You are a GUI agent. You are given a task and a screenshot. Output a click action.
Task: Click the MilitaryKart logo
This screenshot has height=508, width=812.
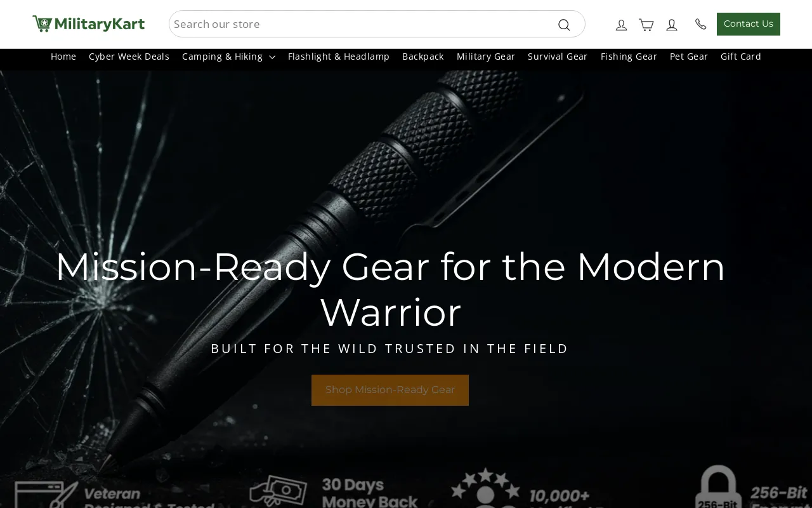(89, 24)
